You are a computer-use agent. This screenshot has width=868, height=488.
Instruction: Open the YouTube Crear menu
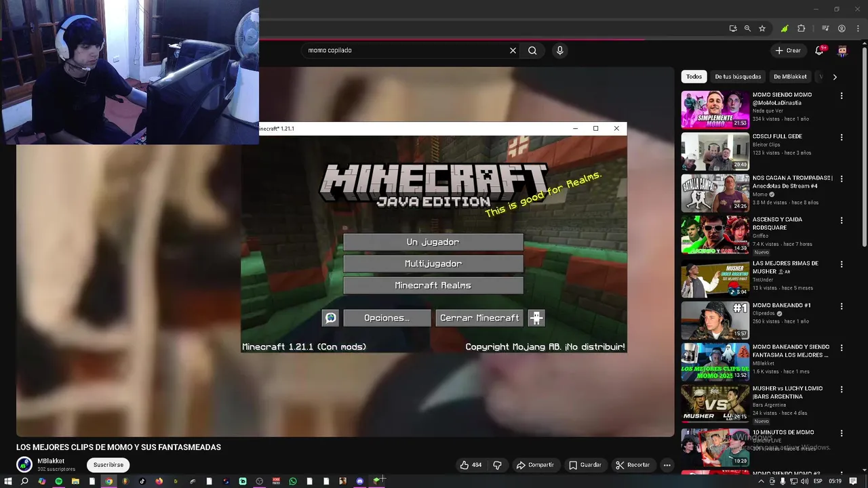tap(788, 50)
